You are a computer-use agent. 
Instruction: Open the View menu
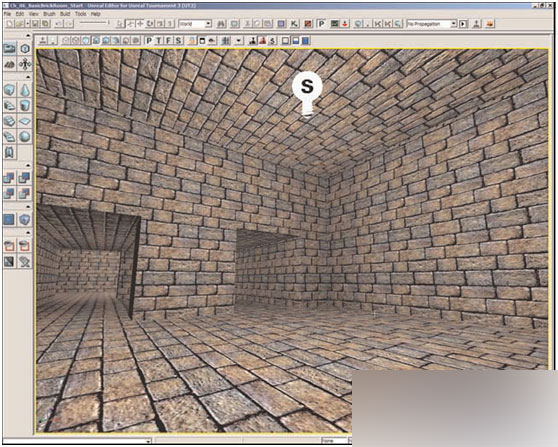click(33, 14)
